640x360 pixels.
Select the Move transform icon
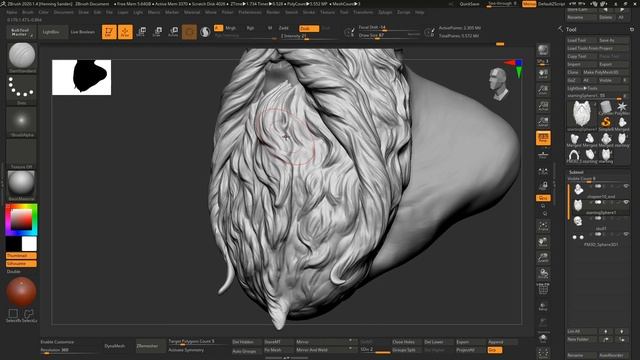(x=142, y=32)
